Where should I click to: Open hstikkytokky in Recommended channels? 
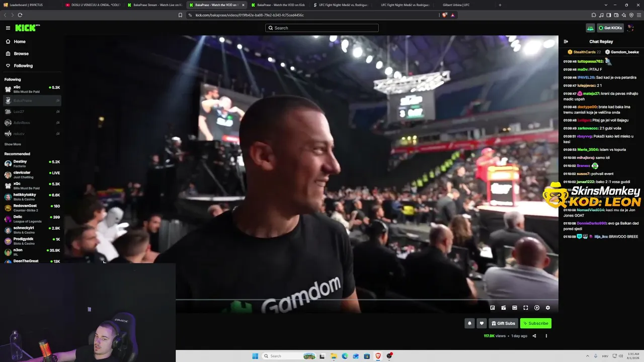(32, 197)
